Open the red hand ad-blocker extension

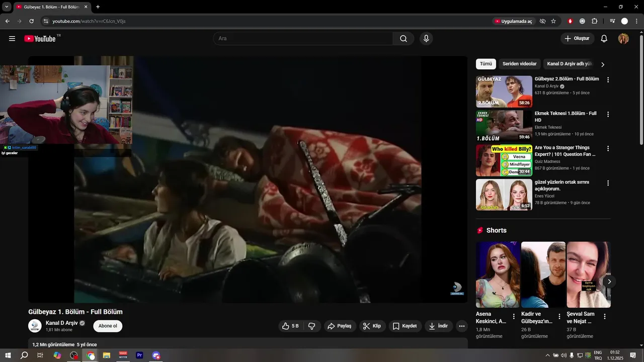[570, 21]
